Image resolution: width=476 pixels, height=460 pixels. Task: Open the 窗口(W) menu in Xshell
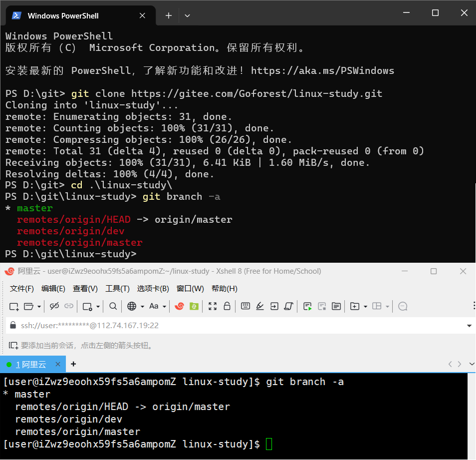[190, 288]
